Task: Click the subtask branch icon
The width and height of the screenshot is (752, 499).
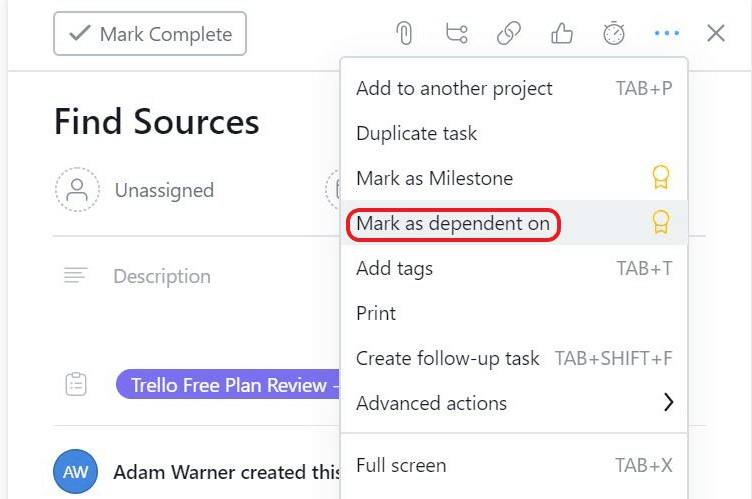Action: point(457,34)
